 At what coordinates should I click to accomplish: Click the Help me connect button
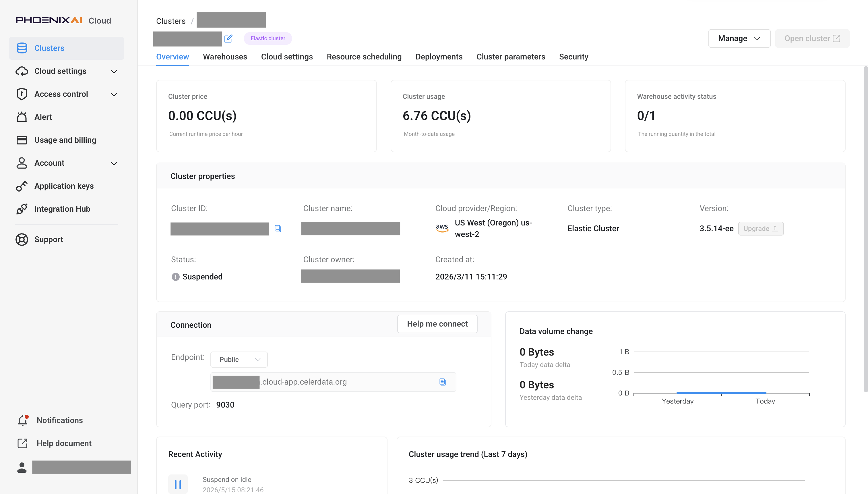[x=437, y=324]
